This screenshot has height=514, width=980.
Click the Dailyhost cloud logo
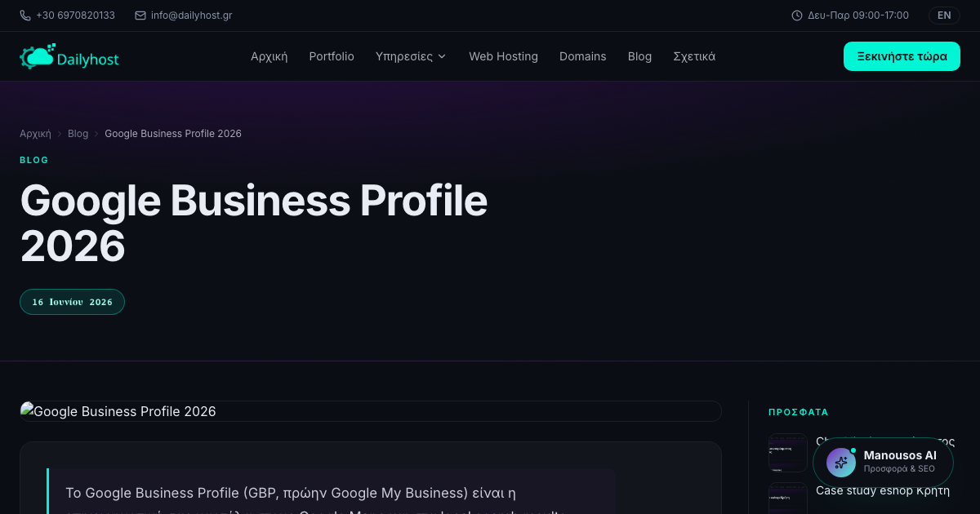69,56
